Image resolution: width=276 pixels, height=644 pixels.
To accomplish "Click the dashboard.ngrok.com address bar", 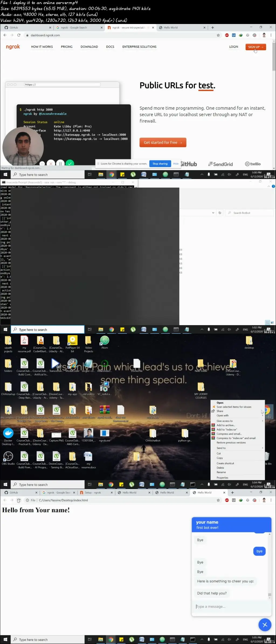I will point(120,35).
